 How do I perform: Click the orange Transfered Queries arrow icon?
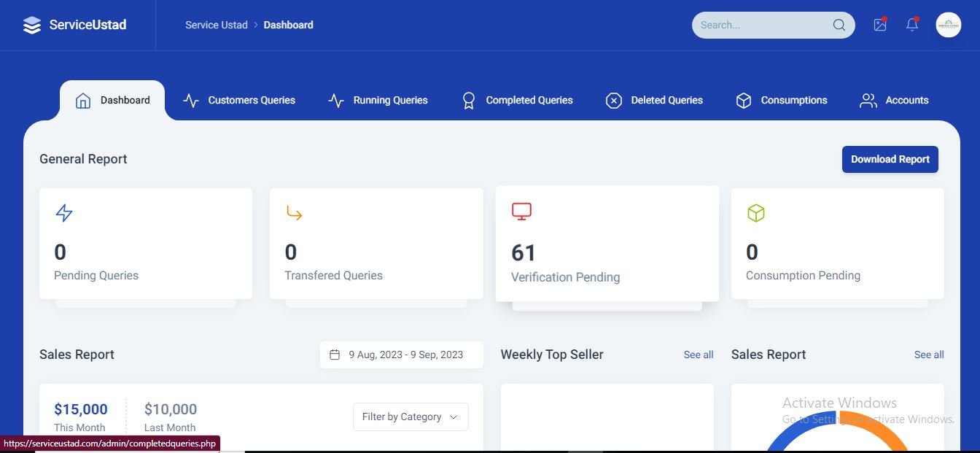294,213
